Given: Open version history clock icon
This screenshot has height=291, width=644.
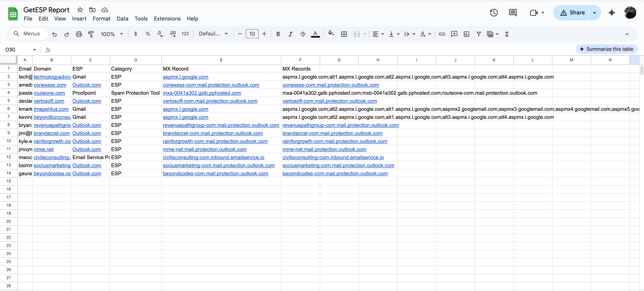Looking at the screenshot, I should [494, 12].
